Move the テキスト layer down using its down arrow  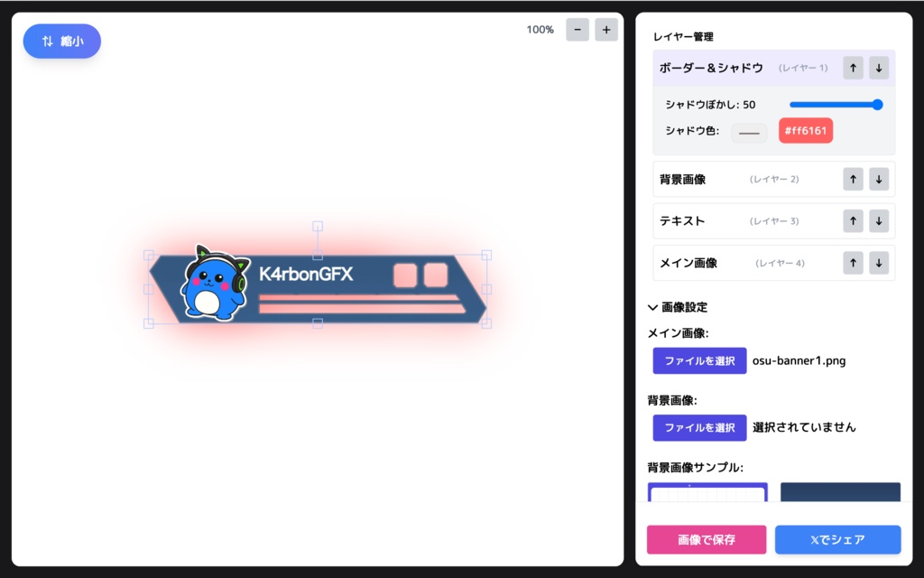[878, 220]
